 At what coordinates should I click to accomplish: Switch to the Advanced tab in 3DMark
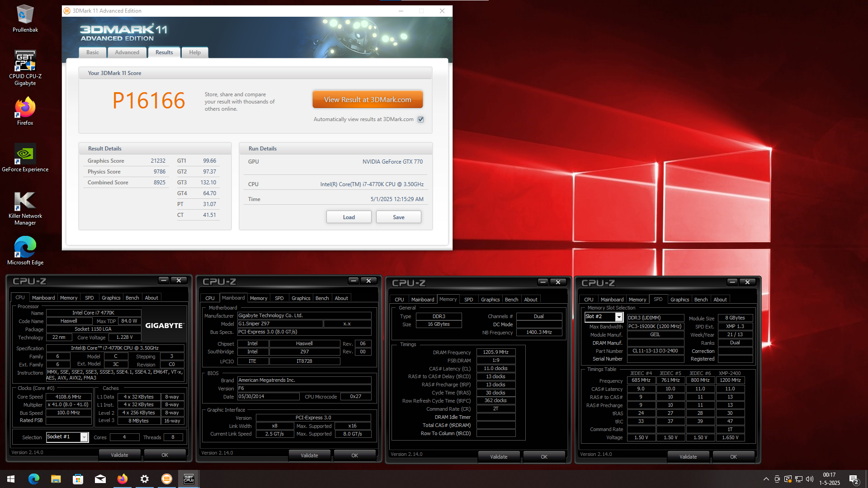click(127, 52)
